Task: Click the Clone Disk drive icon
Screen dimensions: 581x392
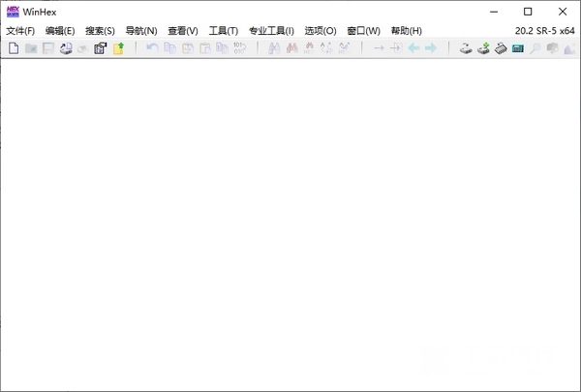Action: (466, 48)
